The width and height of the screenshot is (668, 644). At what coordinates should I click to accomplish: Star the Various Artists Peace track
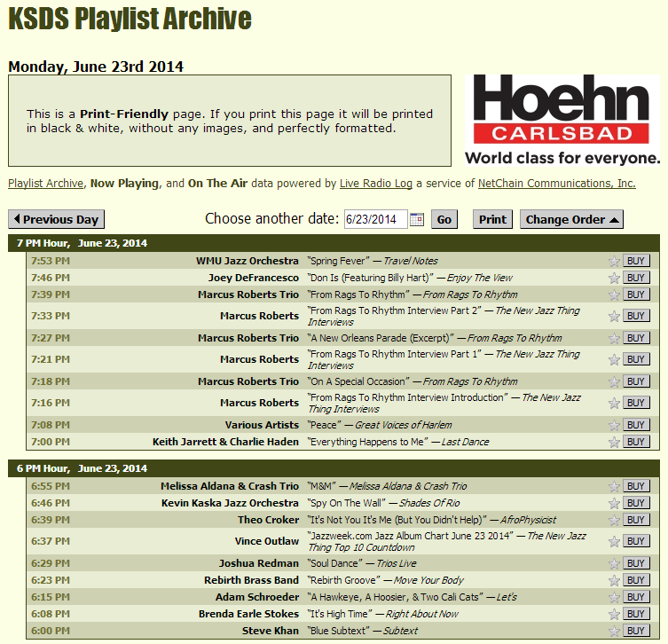614,425
